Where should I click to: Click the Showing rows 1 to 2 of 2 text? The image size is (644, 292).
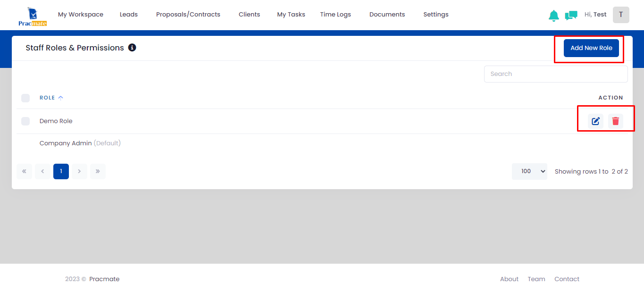591,171
